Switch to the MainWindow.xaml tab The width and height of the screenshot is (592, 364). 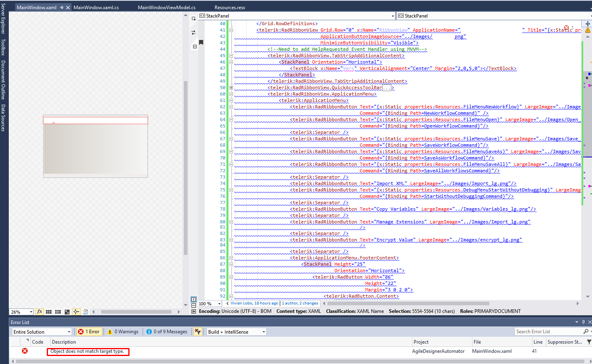36,8
